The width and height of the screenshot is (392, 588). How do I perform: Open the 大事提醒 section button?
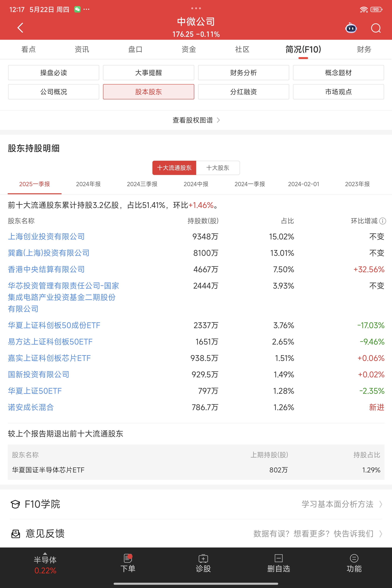[149, 73]
